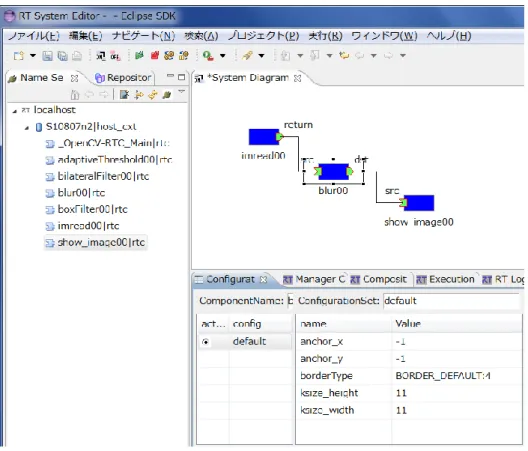Click the Print toolbar icon
This screenshot has width=528, height=451.
coord(77,56)
